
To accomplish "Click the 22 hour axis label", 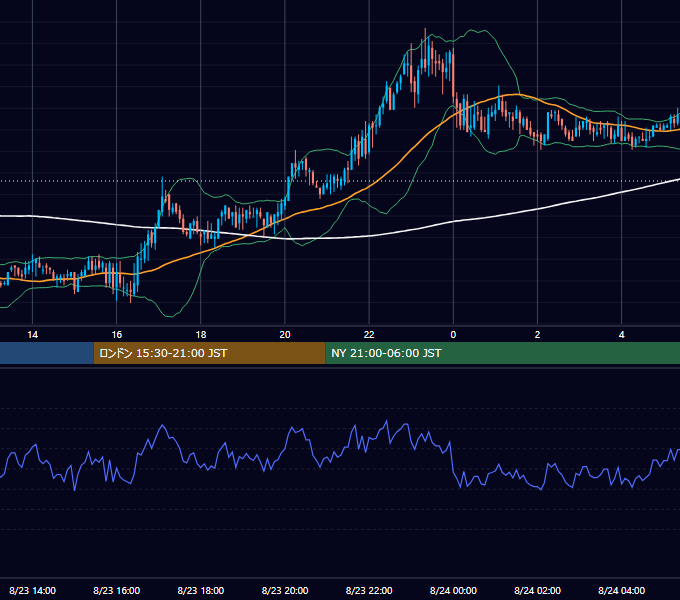I will click(369, 335).
